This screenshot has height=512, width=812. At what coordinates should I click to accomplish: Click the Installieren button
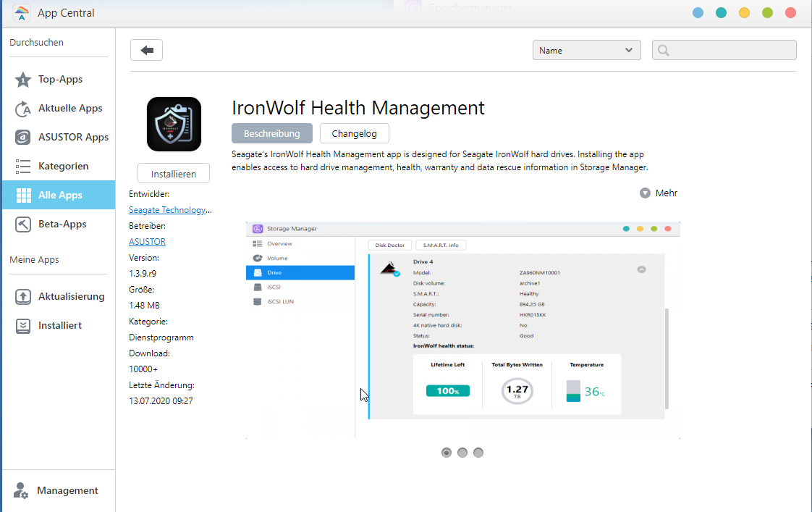point(174,174)
